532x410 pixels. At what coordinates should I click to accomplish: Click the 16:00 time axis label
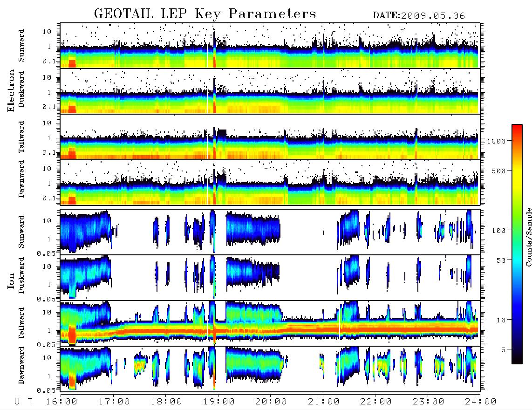[x=61, y=402]
